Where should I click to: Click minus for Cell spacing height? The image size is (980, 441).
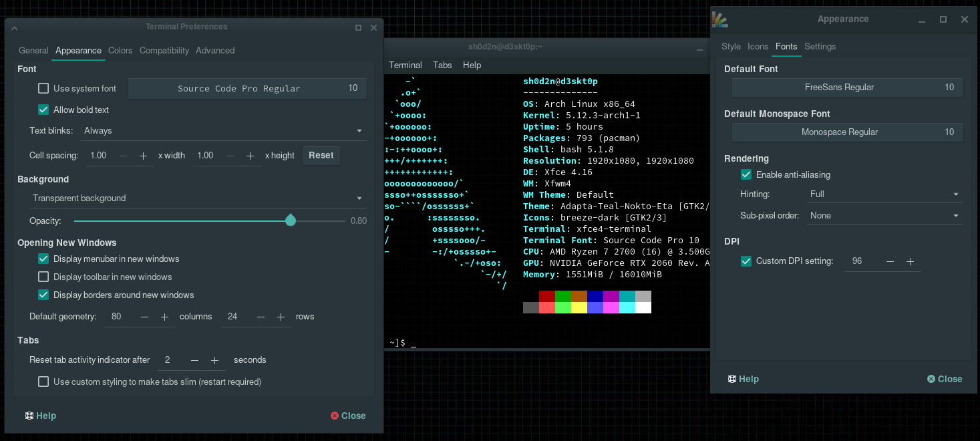pyautogui.click(x=230, y=156)
